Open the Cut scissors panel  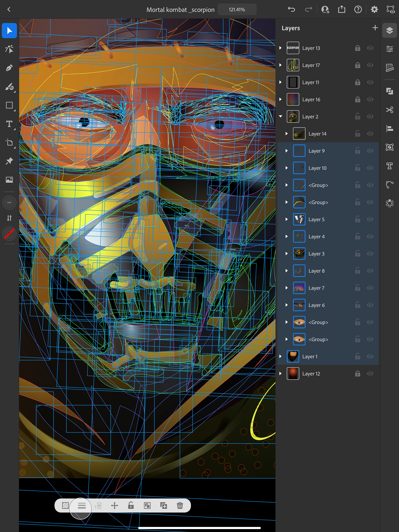click(389, 110)
